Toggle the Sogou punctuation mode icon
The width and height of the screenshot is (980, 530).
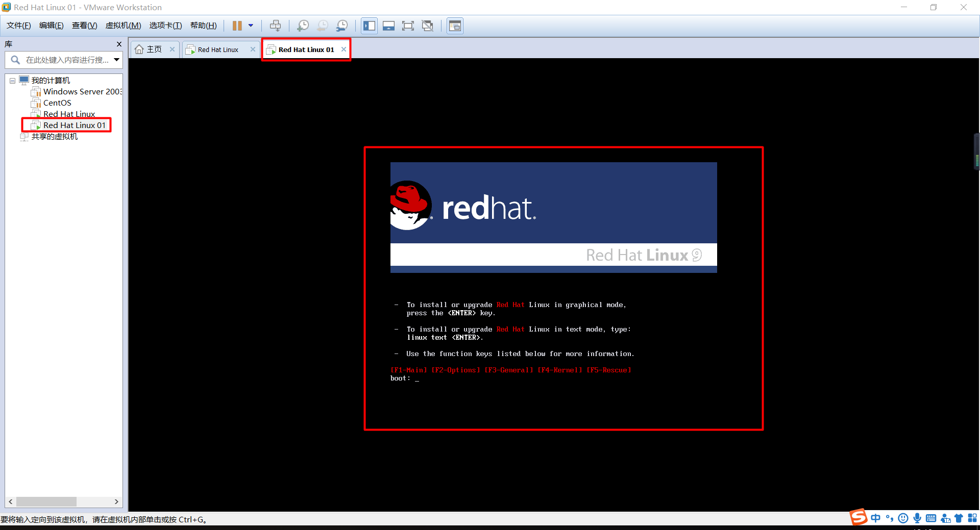890,518
